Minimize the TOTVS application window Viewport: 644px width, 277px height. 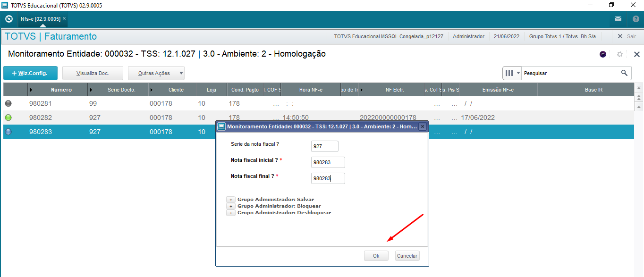(590, 5)
